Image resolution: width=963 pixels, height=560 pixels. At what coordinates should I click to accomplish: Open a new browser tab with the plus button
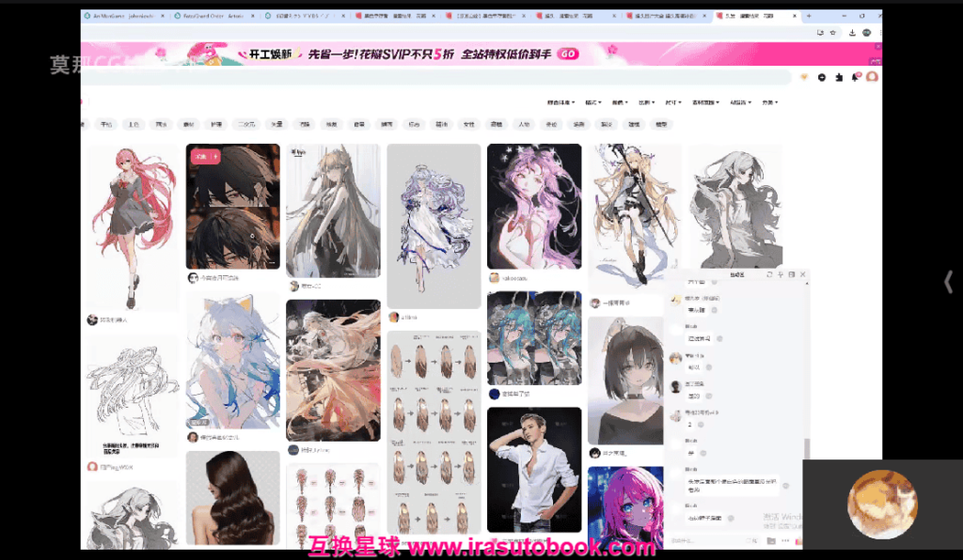click(809, 16)
